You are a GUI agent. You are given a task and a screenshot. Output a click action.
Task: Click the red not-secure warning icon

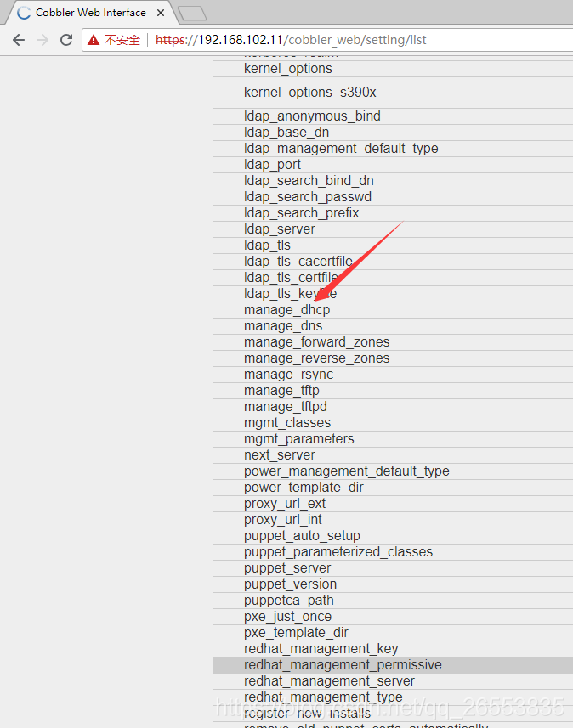pos(94,40)
